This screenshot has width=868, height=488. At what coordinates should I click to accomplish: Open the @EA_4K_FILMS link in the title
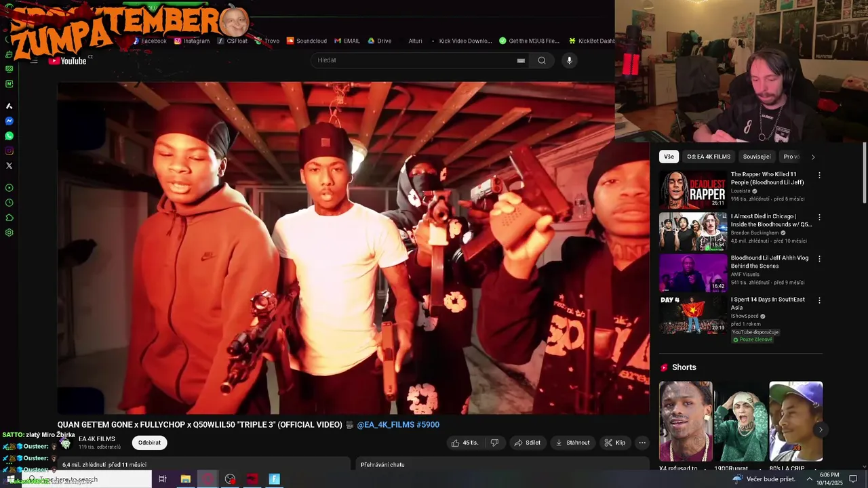(x=385, y=425)
